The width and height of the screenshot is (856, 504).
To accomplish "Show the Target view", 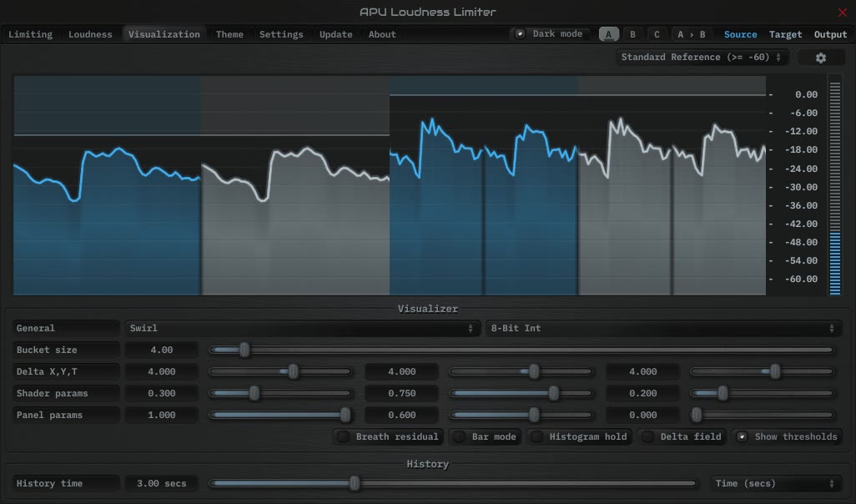I will click(x=786, y=34).
